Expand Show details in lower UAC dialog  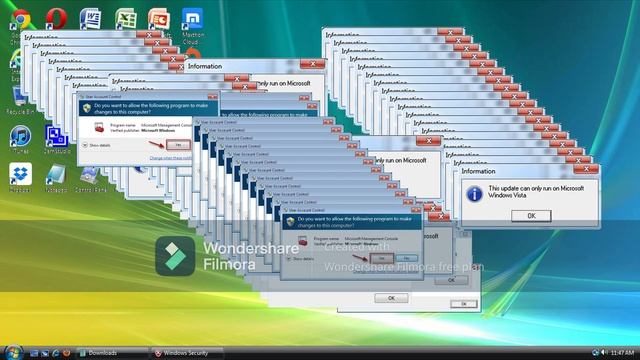click(300, 259)
